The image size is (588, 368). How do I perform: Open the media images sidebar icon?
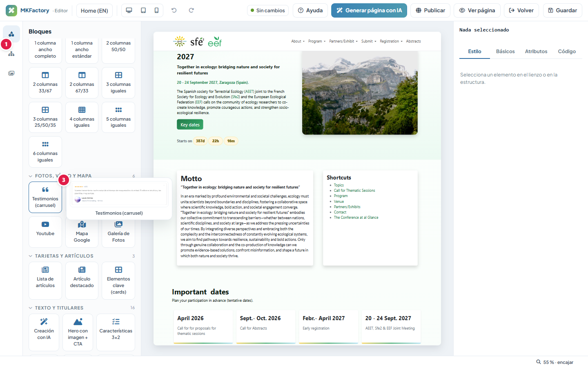11,73
